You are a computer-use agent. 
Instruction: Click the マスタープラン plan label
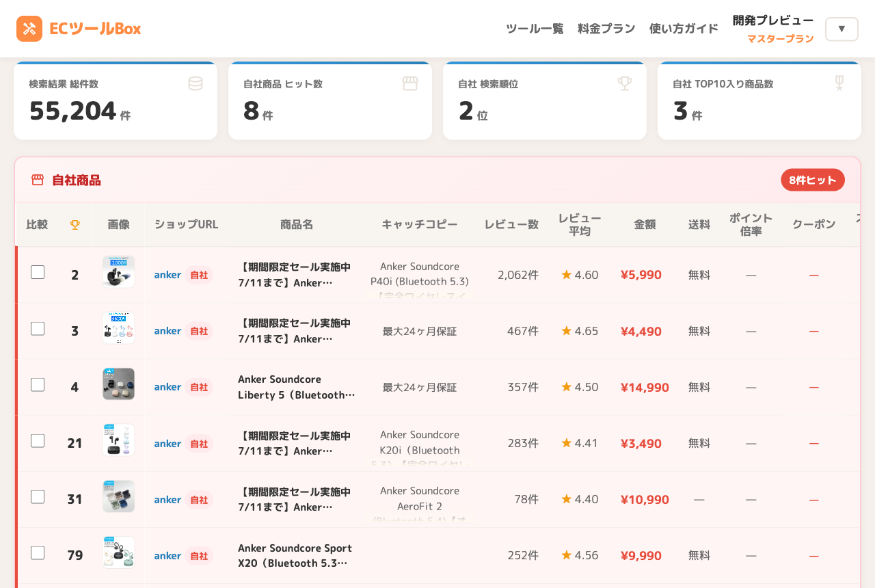point(780,39)
